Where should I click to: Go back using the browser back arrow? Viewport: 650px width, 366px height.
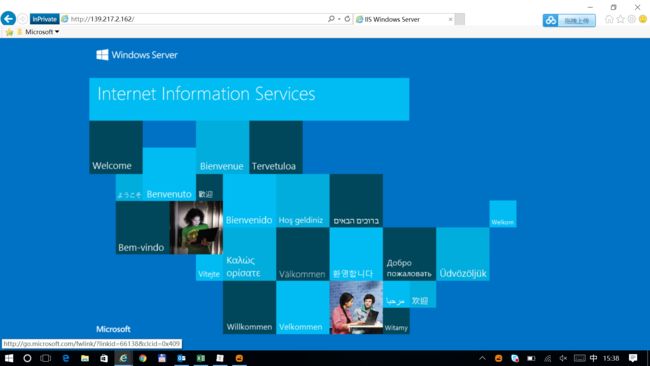8,19
